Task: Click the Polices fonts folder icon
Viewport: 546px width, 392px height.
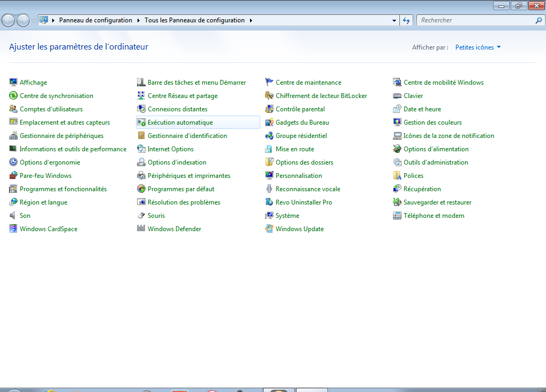Action: [x=397, y=176]
